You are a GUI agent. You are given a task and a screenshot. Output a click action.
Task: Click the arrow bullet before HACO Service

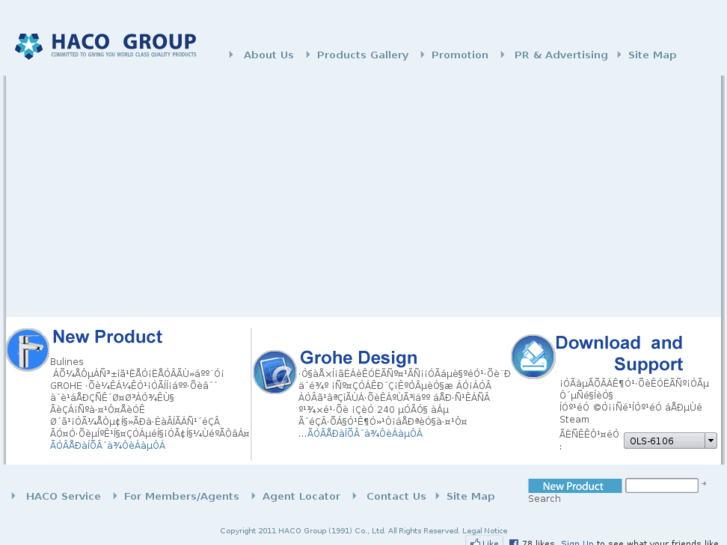13,496
